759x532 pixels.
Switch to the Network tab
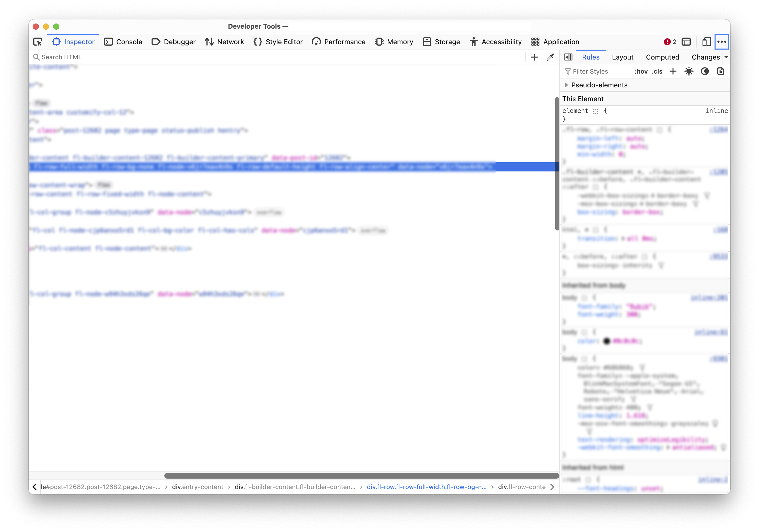(x=224, y=42)
